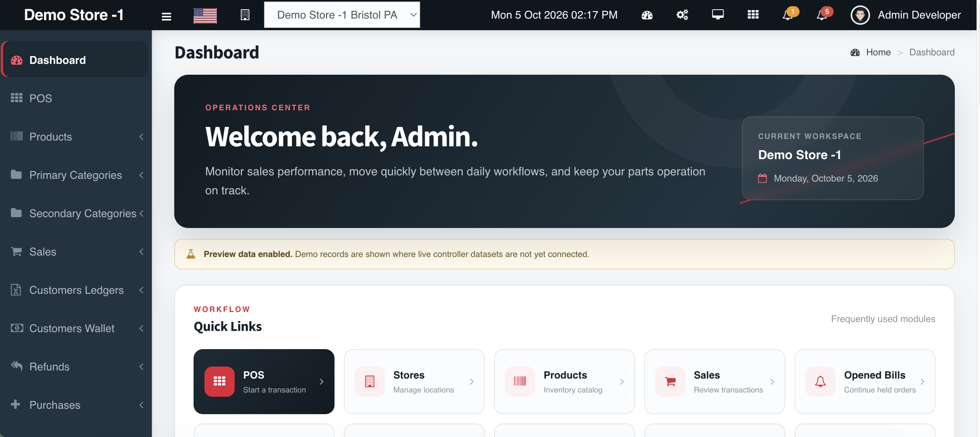The image size is (980, 437).
Task: Expand Secondary Categories sidebar chevron
Action: (x=141, y=213)
